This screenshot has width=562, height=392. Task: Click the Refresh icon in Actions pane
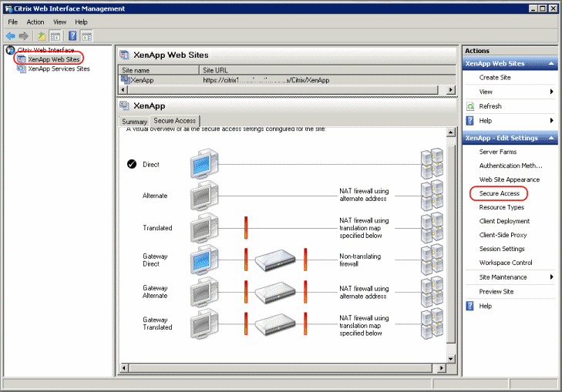point(470,106)
